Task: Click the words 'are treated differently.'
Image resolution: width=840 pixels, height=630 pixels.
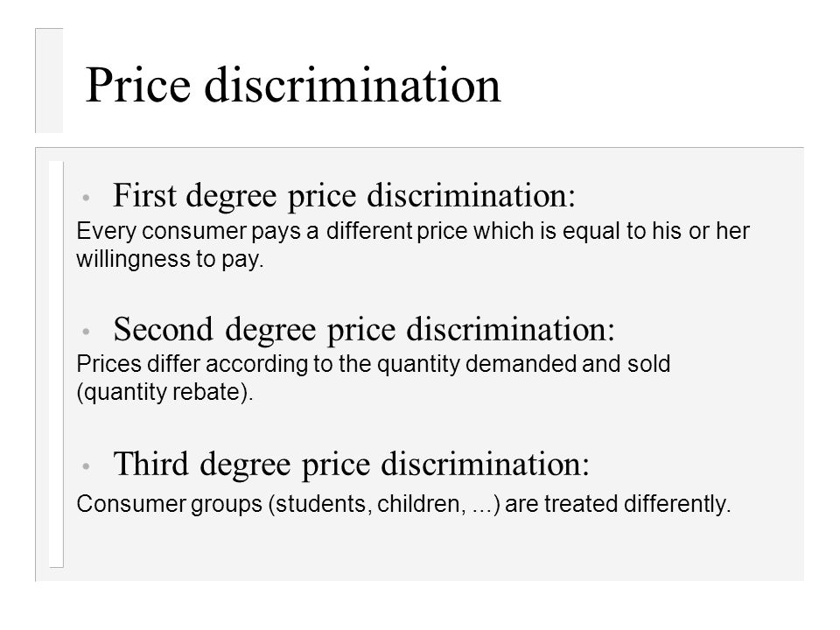Action: pyautogui.click(x=619, y=505)
